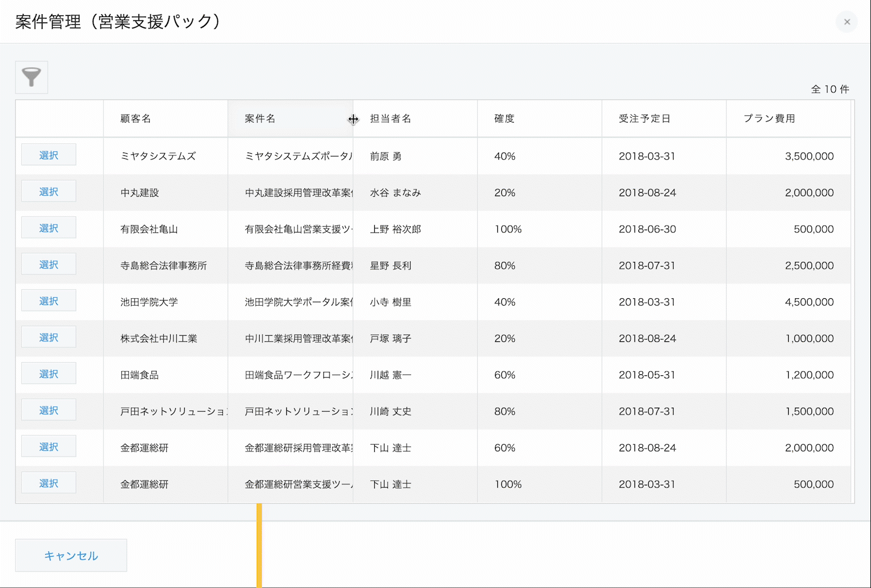
Task: Select the 池田学院大学 portal deal
Action: pyautogui.click(x=48, y=300)
